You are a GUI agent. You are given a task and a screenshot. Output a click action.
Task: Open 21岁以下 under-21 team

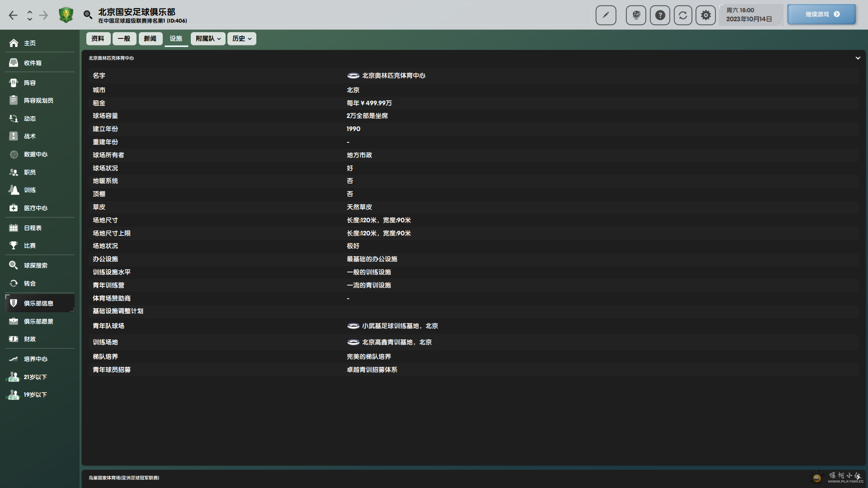pyautogui.click(x=40, y=377)
